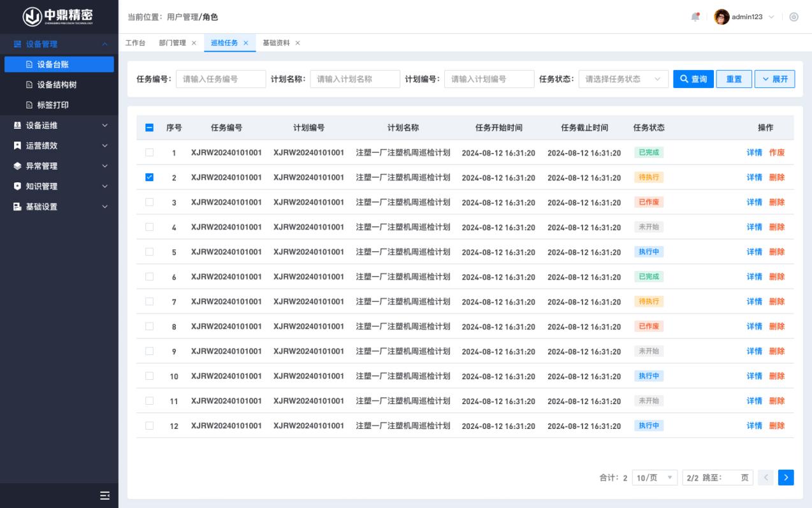The height and width of the screenshot is (508, 812).
Task: Open the 任务状态 dropdown
Action: tap(623, 79)
